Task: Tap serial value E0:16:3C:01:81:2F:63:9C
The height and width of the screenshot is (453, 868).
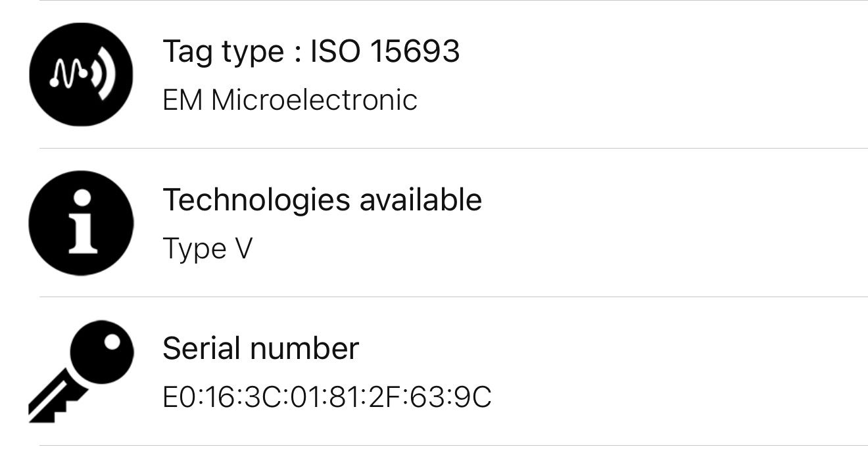Action: pyautogui.click(x=327, y=397)
